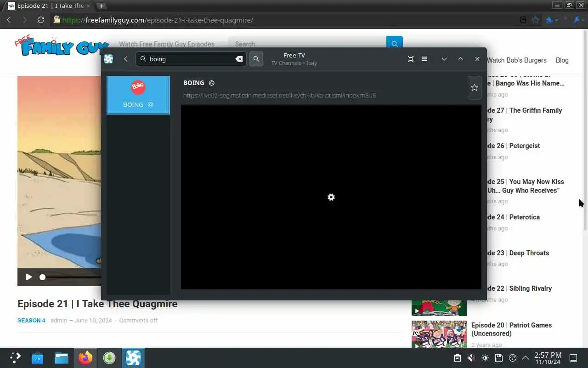This screenshot has height=368, width=588.
Task: Switch to Free-TV taskbar icon
Action: pos(133,358)
